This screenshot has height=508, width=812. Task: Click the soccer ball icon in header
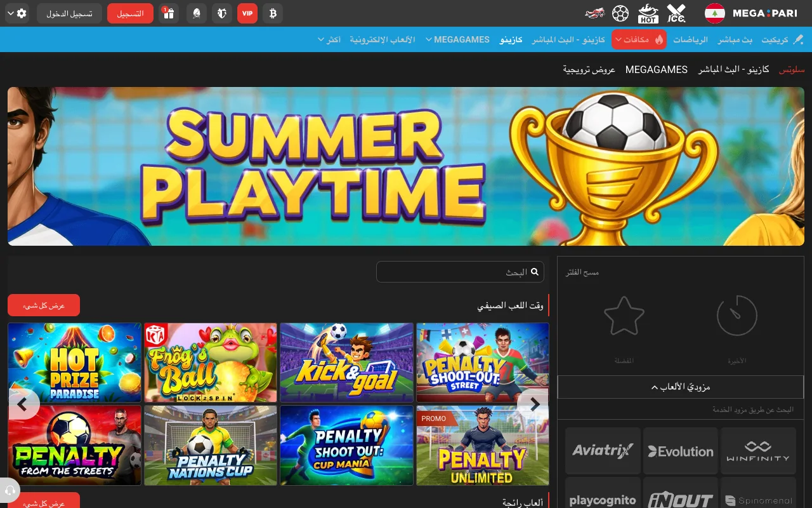point(621,13)
